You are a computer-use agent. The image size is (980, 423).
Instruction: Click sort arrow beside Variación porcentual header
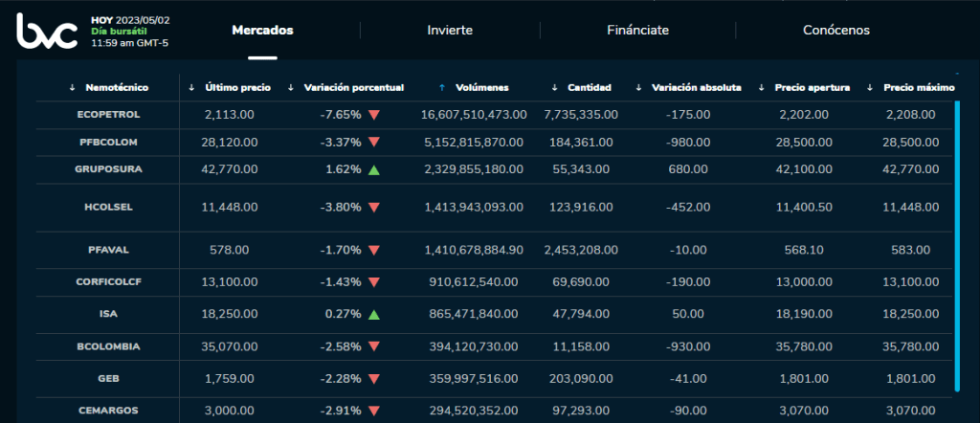tap(291, 88)
